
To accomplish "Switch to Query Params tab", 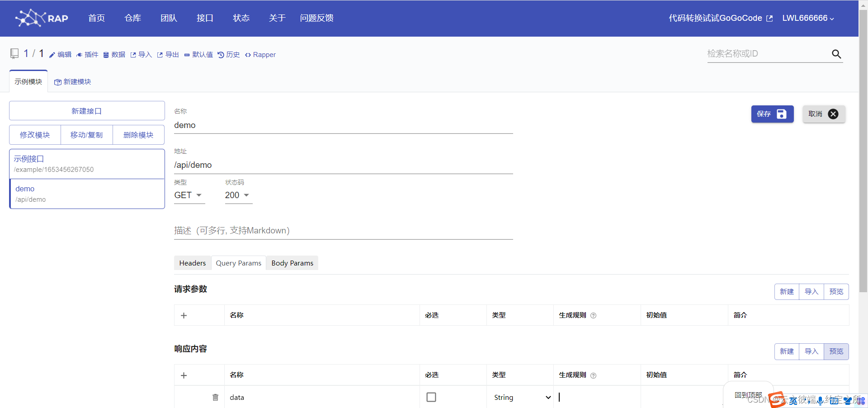I will point(239,263).
